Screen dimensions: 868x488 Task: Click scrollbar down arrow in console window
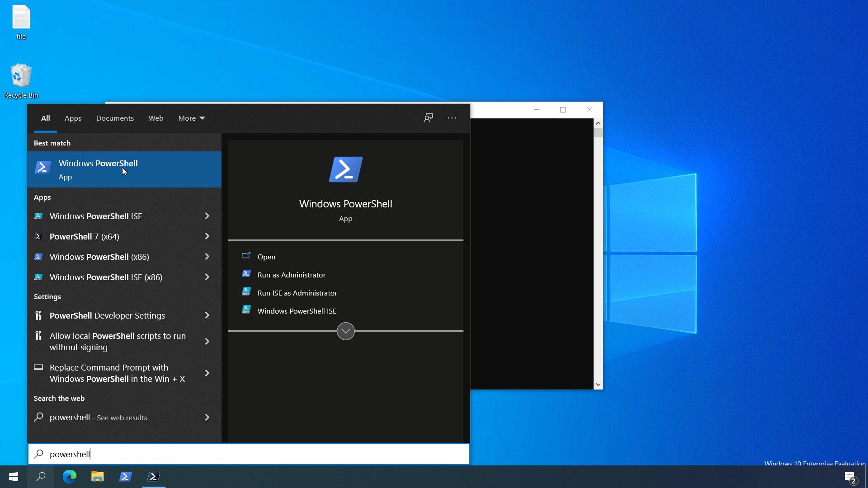(x=598, y=385)
